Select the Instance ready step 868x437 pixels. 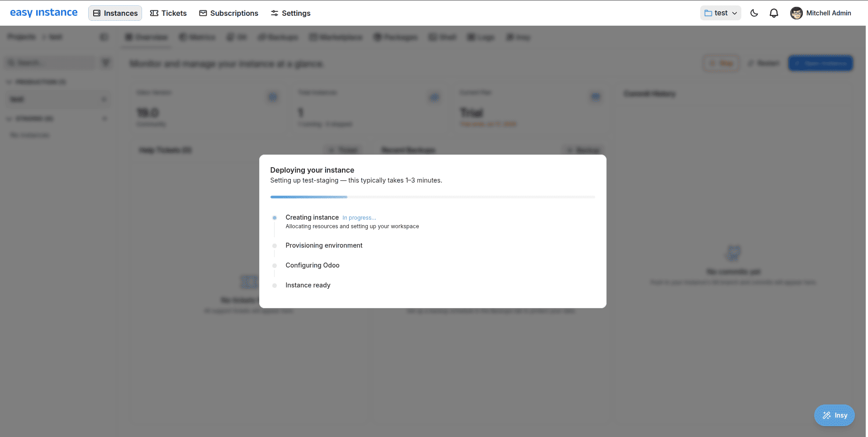point(308,285)
